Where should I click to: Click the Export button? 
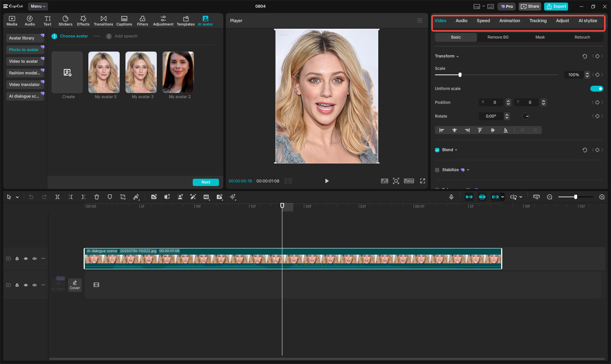point(556,6)
